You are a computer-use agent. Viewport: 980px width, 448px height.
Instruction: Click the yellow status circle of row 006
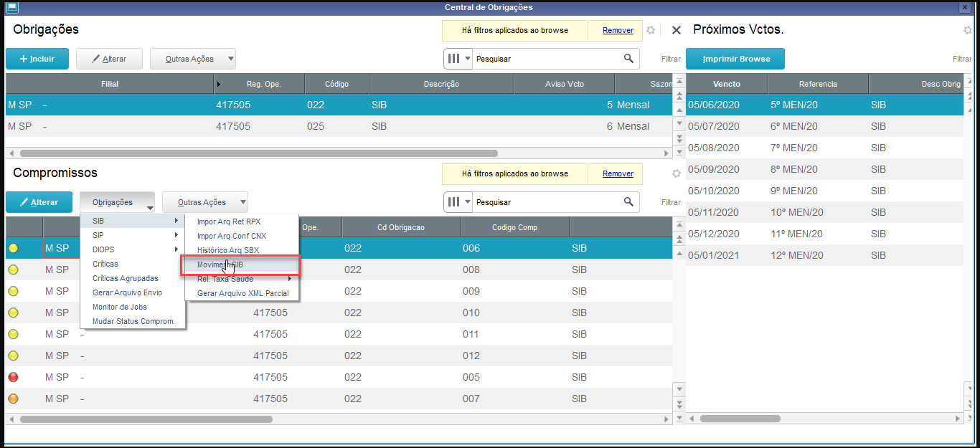(13, 248)
